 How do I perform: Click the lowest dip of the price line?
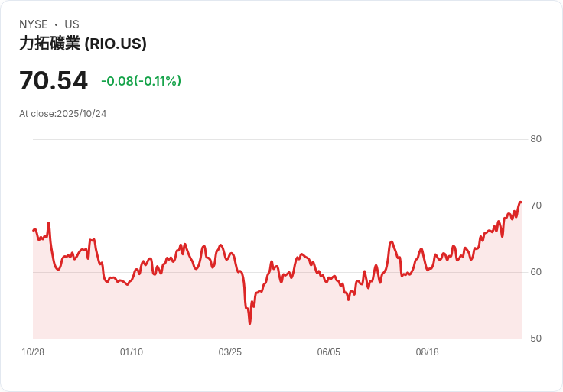249,323
